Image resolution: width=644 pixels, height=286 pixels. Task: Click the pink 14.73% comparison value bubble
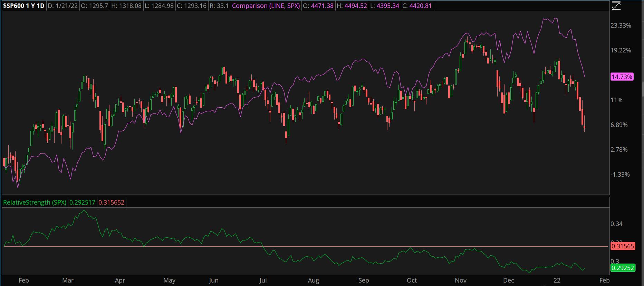tap(622, 77)
